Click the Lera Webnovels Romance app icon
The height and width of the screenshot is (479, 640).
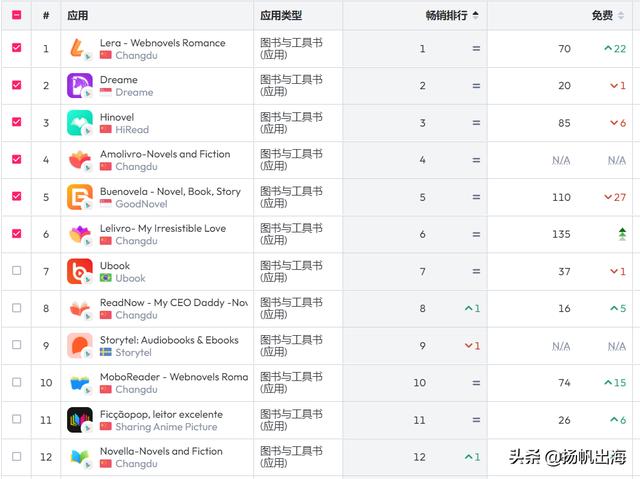pos(79,49)
